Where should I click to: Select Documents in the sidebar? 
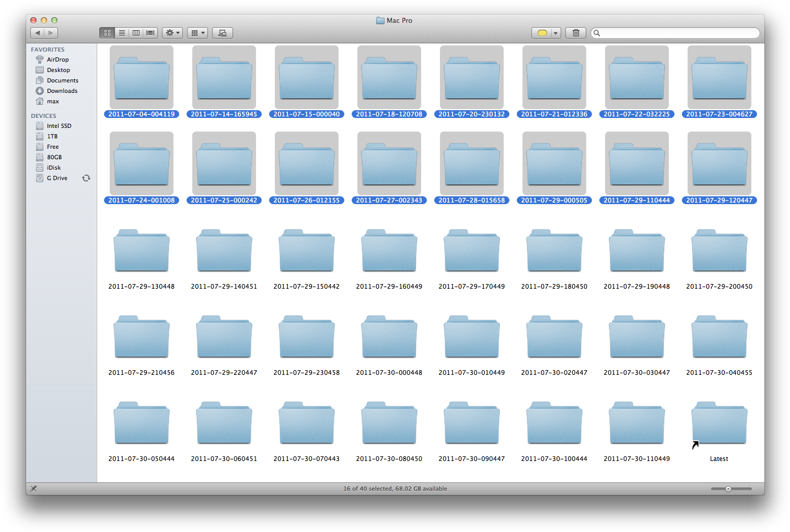coord(62,80)
